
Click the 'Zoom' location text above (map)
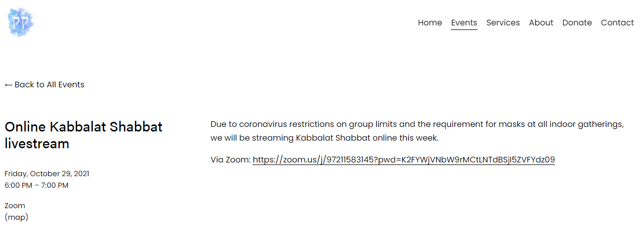tap(15, 206)
